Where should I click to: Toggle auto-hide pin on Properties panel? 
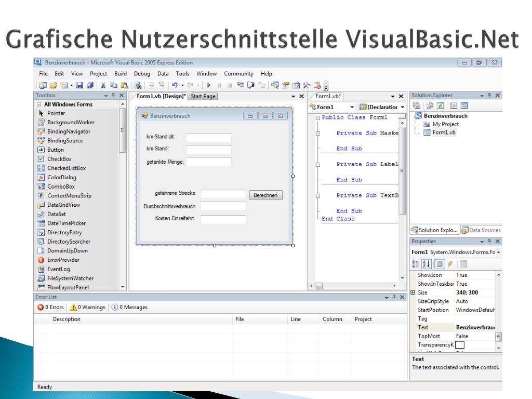tap(489, 241)
